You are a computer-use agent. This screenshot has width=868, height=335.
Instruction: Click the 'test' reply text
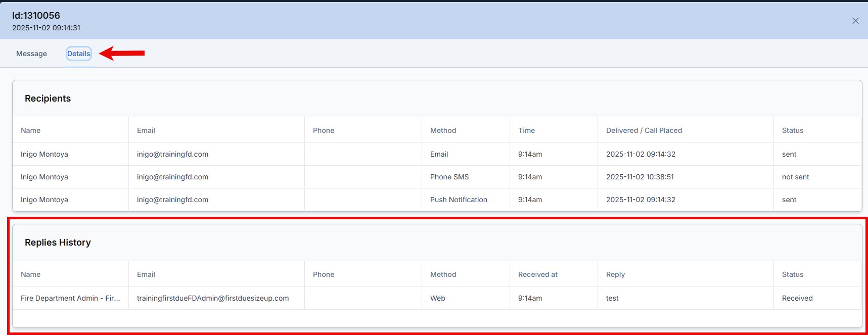[x=612, y=298]
